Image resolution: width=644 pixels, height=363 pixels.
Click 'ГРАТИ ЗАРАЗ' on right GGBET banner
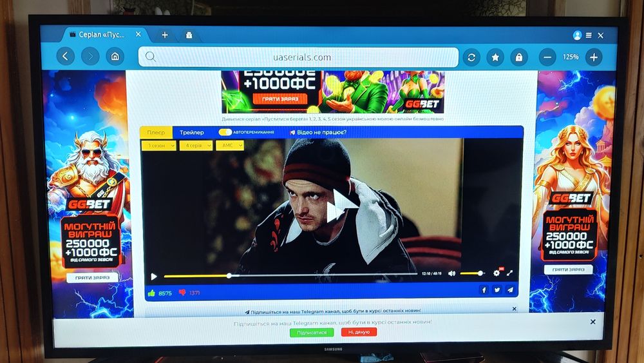tap(569, 270)
